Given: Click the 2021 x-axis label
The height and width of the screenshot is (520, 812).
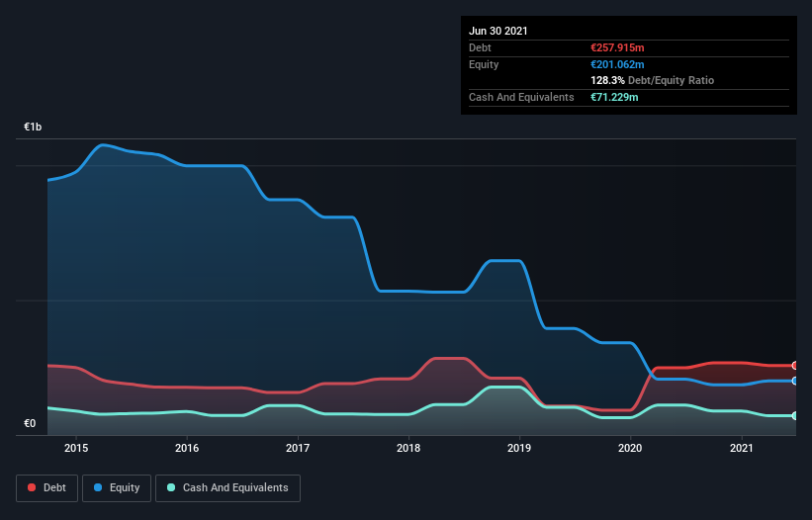Looking at the screenshot, I should tap(741, 448).
